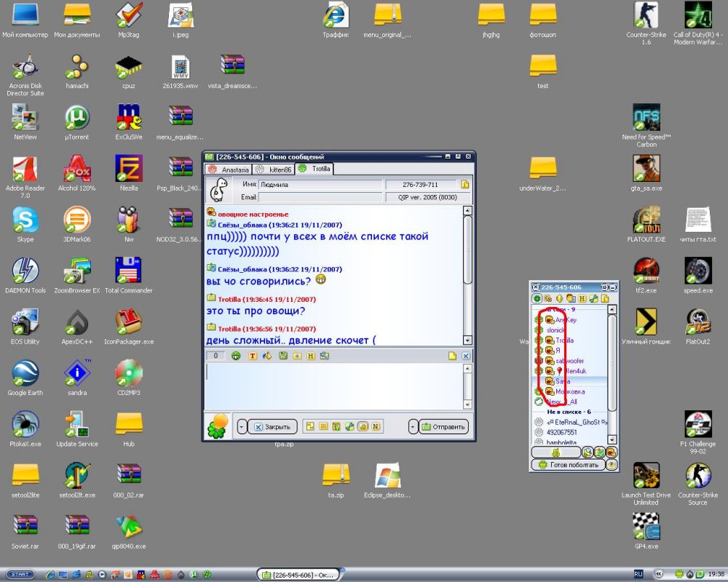728x582 pixels.
Task: Toggle the green arrow icon in bottom chat toolbar
Action: pyautogui.click(x=336, y=426)
